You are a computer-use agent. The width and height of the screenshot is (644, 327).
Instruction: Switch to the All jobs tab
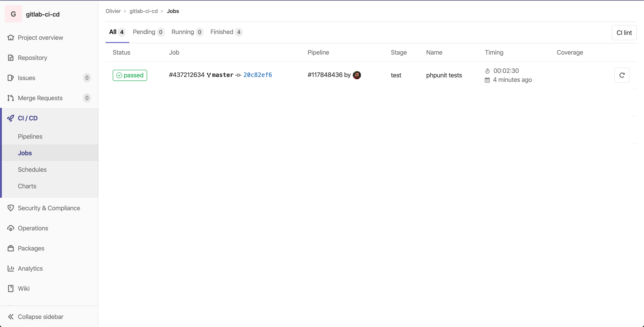pos(117,32)
